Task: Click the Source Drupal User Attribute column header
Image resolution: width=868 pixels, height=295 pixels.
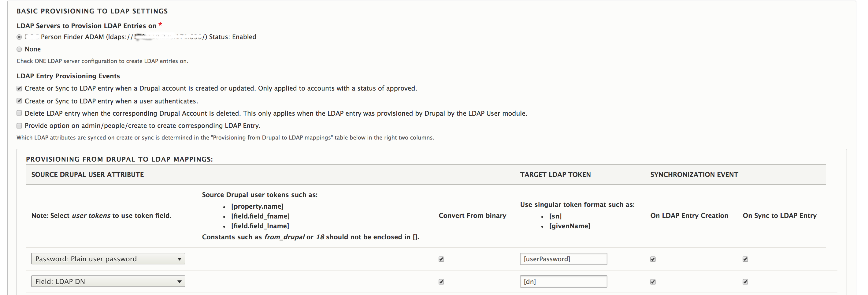Action: 87,175
